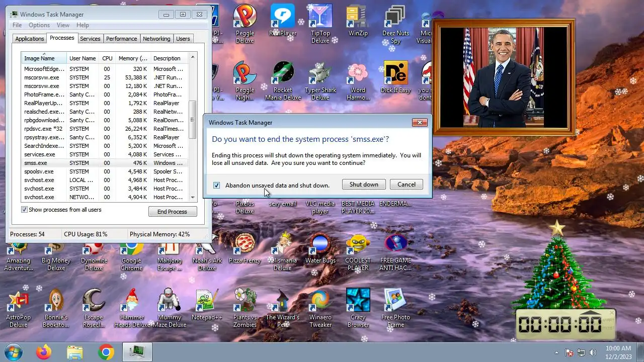The image size is (644, 362).
Task: Open FREE GAME ANTI HACK icon
Action: pos(395,251)
